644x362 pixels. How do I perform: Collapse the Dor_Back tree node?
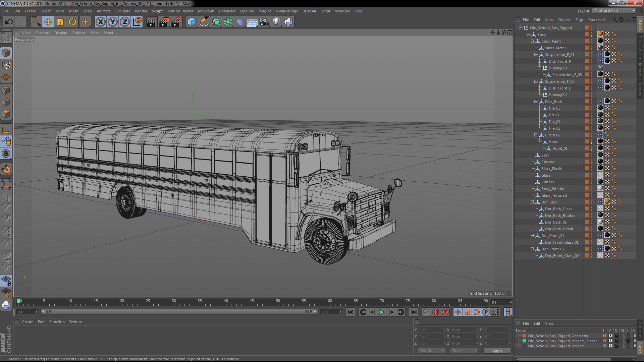pyautogui.click(x=532, y=202)
